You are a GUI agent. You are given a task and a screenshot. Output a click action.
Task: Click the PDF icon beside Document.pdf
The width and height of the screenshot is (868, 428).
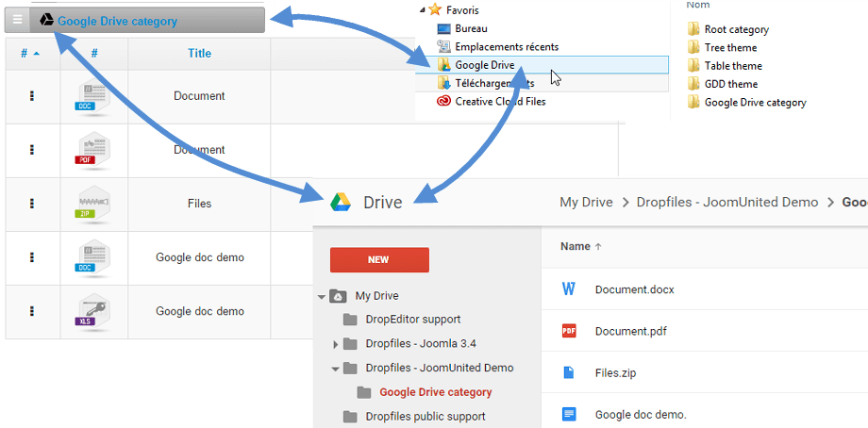tap(569, 331)
